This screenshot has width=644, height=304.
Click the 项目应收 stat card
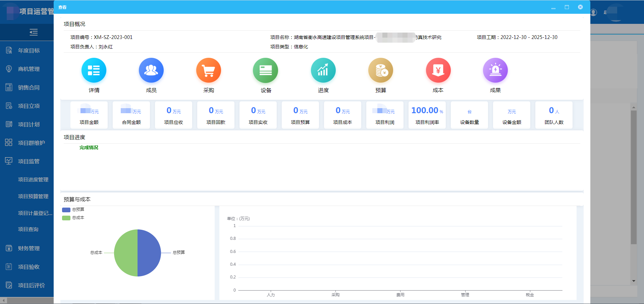(x=174, y=115)
